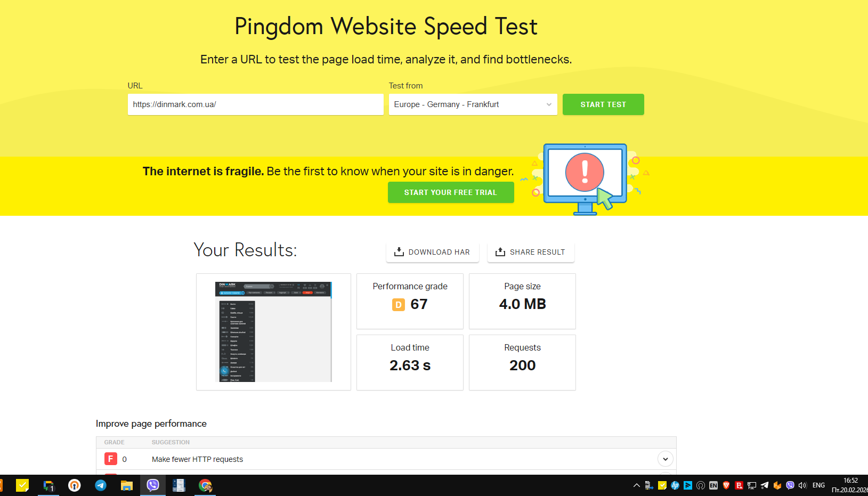Click the Download HAR button label
Viewport: 868px width, 496px height.
(x=439, y=252)
